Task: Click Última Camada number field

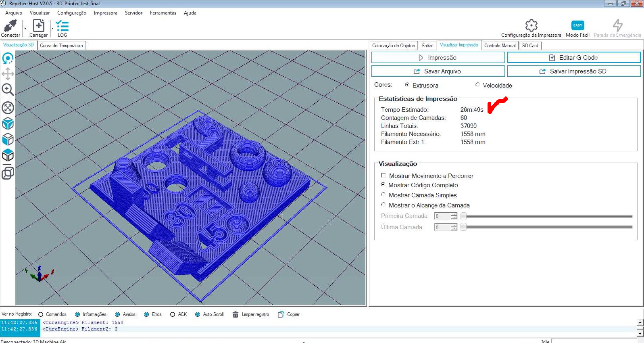Action: 442,228
